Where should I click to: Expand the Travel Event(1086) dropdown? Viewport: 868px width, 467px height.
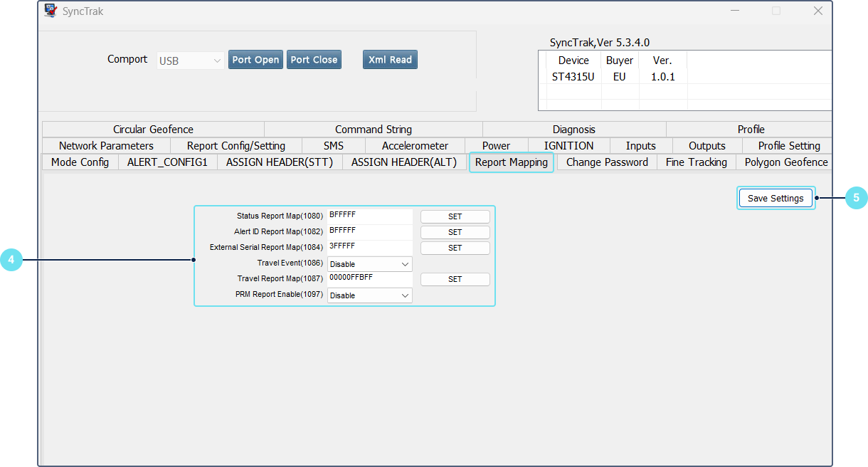pos(369,264)
